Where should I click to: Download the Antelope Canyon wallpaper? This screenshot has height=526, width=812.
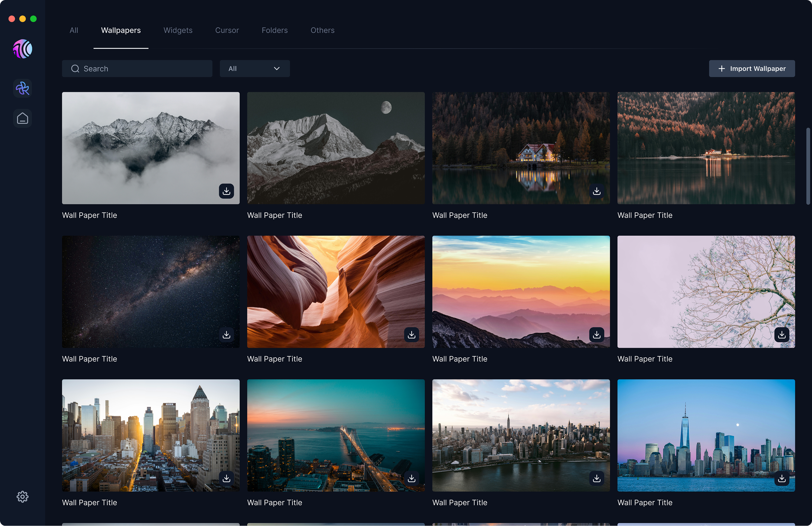tap(411, 335)
